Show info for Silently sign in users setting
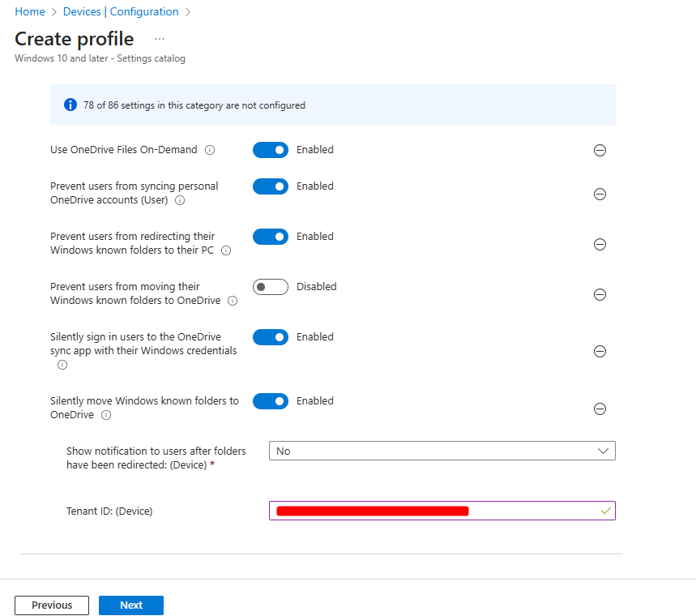 pos(62,365)
